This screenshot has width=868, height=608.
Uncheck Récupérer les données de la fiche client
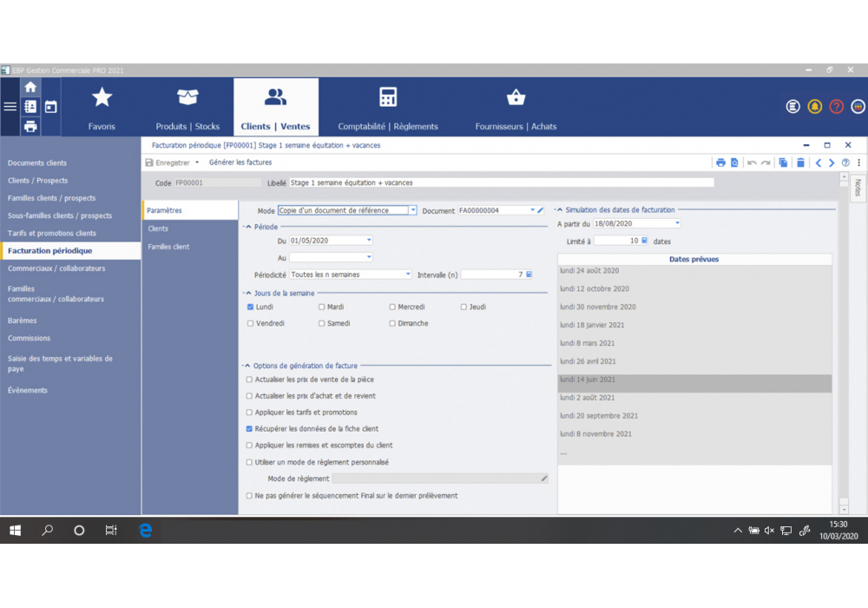(251, 428)
